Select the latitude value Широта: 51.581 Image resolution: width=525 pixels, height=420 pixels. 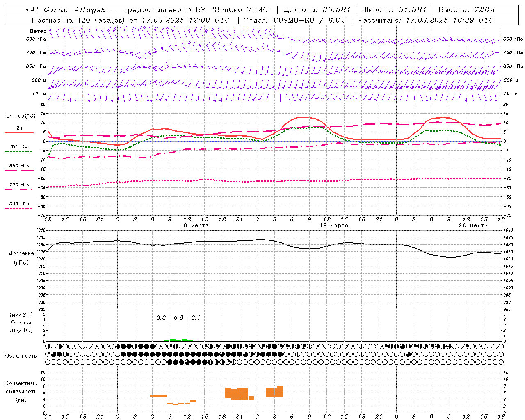click(394, 10)
